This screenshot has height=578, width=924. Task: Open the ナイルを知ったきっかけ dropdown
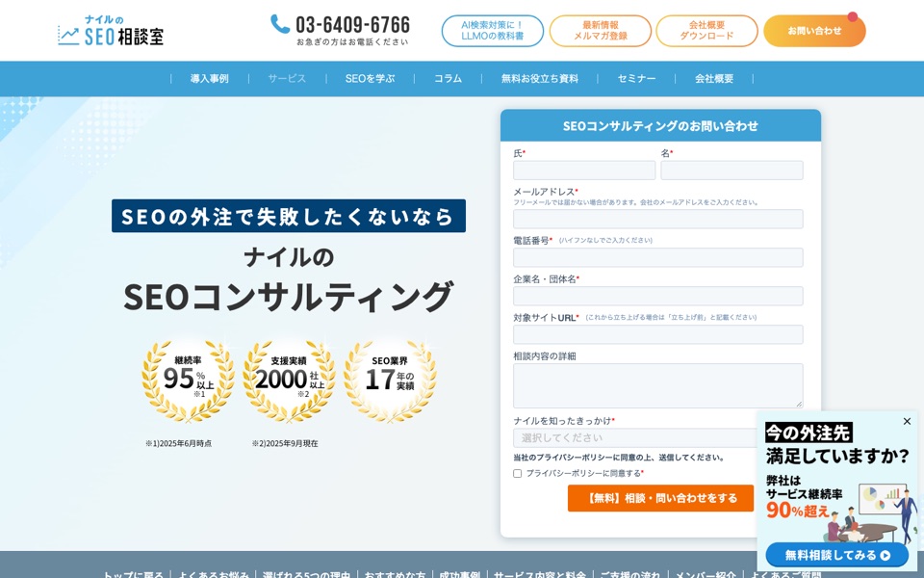coord(635,437)
